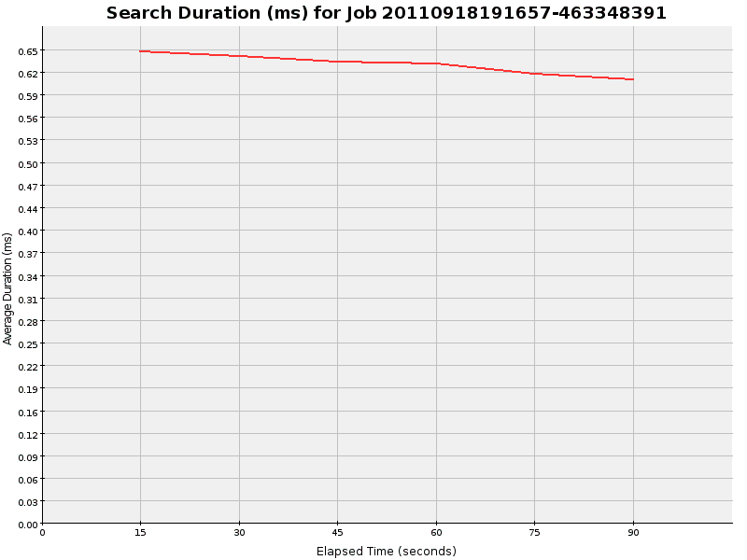Click the y-axis value 0.59
This screenshot has width=747, height=560.
[x=28, y=97]
